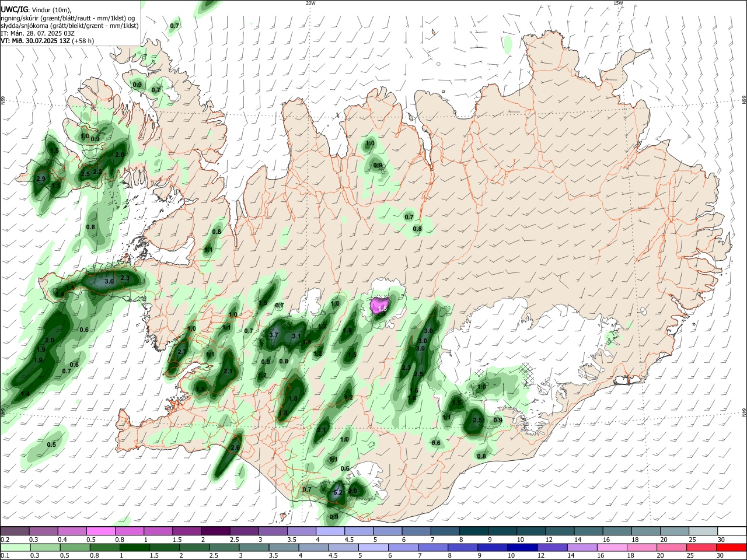The image size is (747, 560).
Task: Click the 'UWC/IG: Vindur (10m)' title text
Action: (x=36, y=9)
